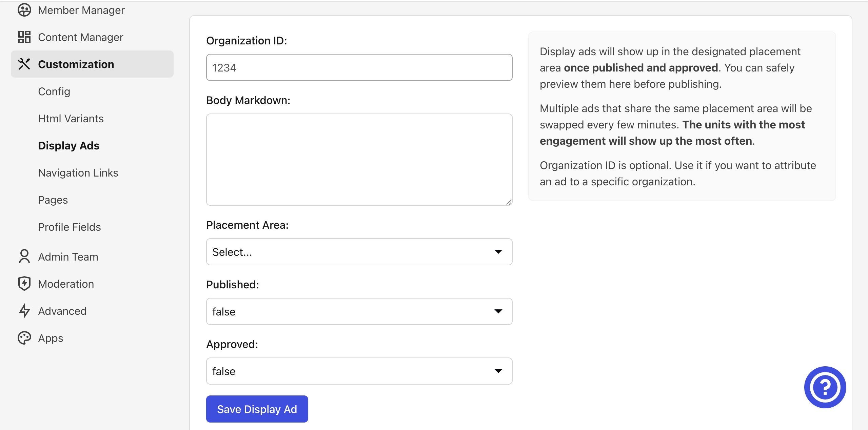Viewport: 868px width, 430px height.
Task: Click the Admin Team person icon
Action: pyautogui.click(x=24, y=257)
